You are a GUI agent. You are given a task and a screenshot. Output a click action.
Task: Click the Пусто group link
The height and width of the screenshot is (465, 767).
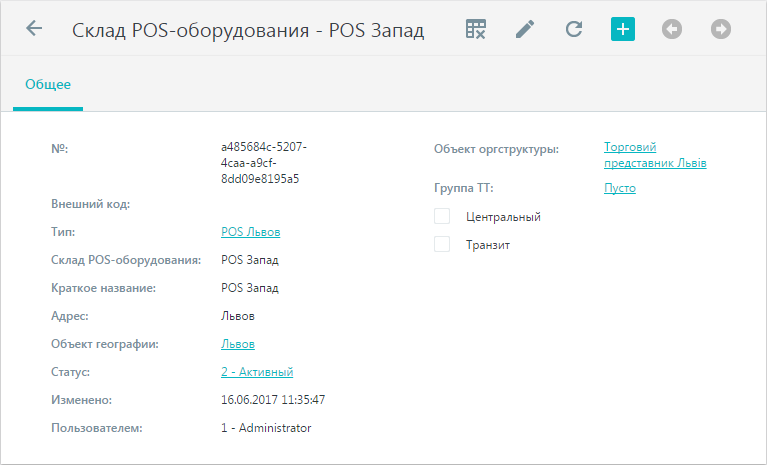(x=620, y=188)
